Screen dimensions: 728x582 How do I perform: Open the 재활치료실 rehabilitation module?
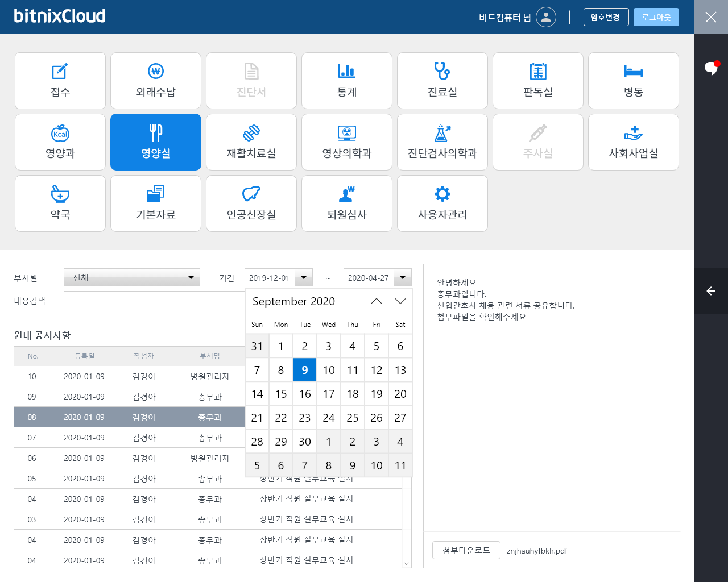(x=251, y=142)
